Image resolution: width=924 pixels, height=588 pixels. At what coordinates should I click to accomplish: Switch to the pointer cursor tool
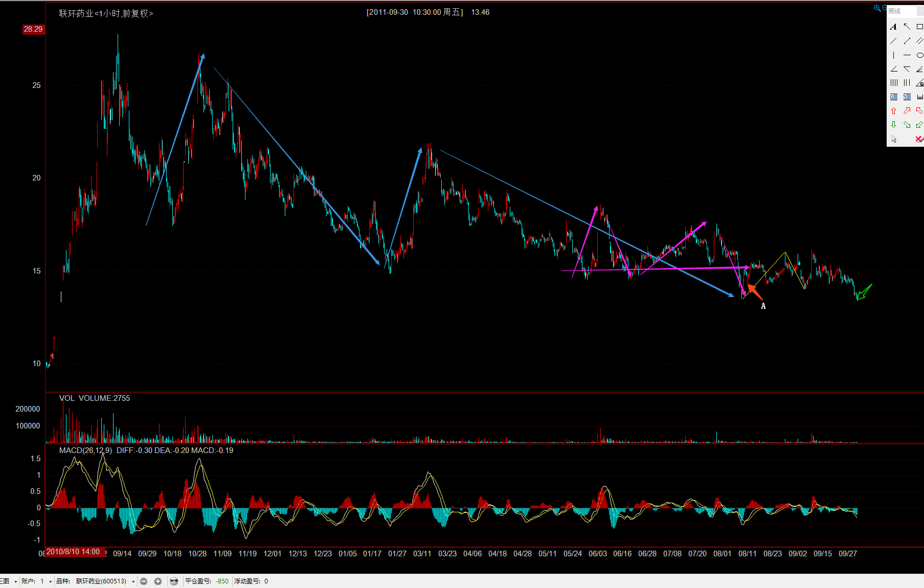[894, 139]
